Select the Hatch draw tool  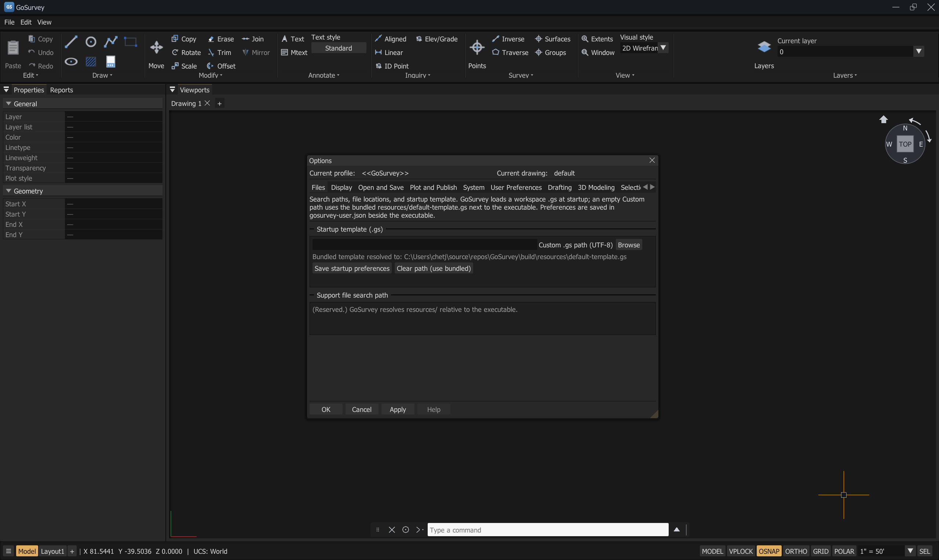(x=91, y=61)
